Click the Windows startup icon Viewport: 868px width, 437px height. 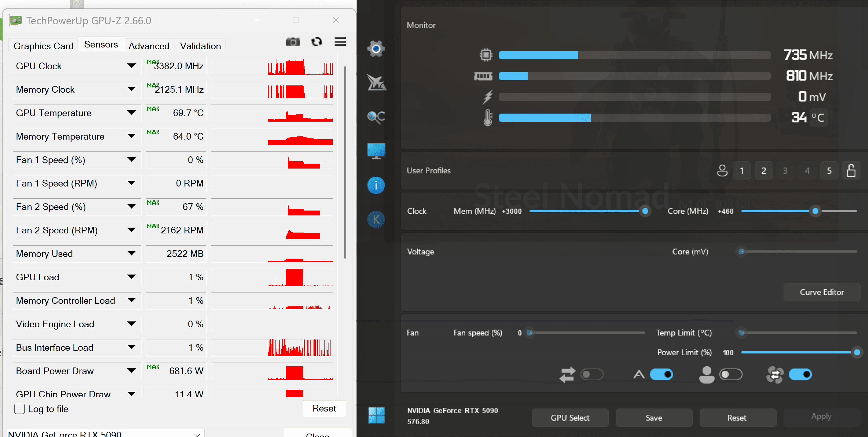[x=376, y=415]
